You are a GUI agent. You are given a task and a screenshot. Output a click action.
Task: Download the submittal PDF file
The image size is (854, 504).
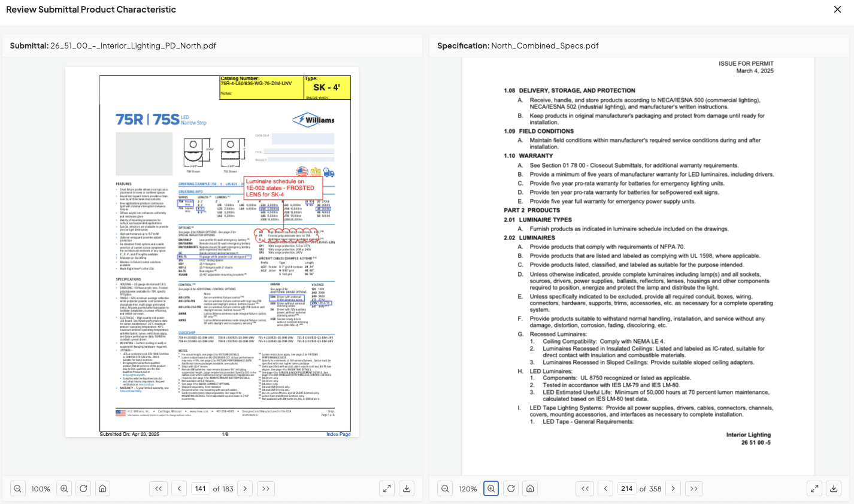(407, 488)
